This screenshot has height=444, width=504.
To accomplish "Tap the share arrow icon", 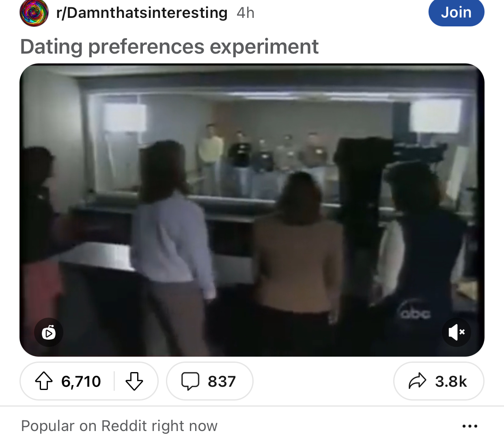I will tap(417, 381).
